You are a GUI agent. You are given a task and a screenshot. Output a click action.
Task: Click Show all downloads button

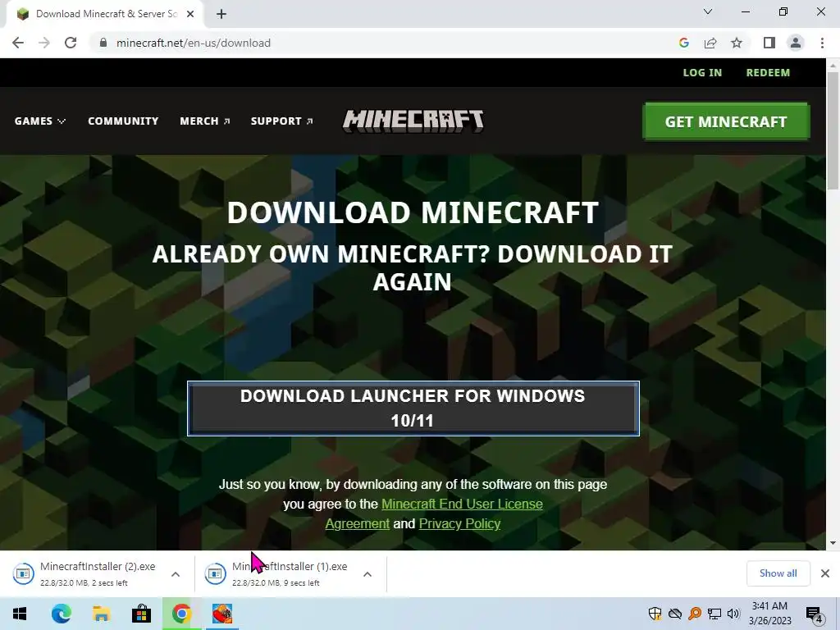pos(778,573)
